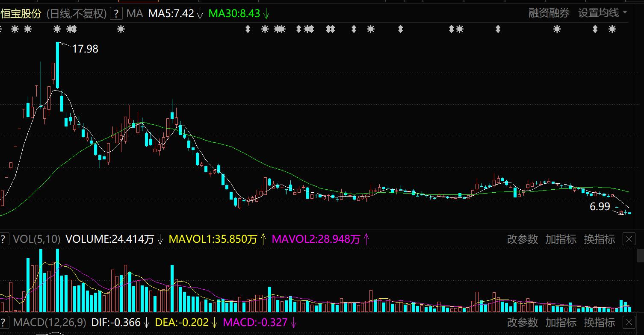The height and width of the screenshot is (335, 644).
Task: Open the help icon beside MACD(12,26,9)
Action: pyautogui.click(x=4, y=322)
